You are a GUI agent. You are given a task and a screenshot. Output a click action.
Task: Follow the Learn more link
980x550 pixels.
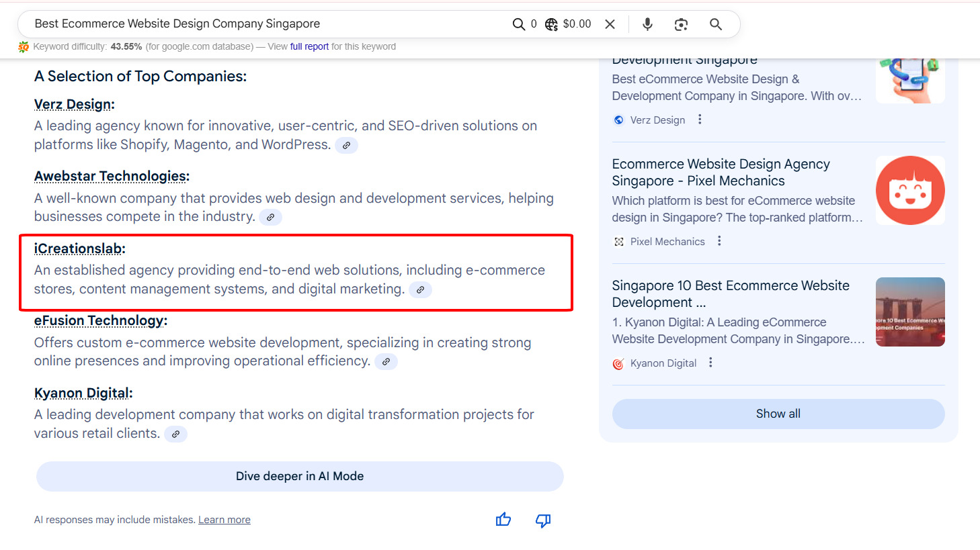click(x=224, y=520)
